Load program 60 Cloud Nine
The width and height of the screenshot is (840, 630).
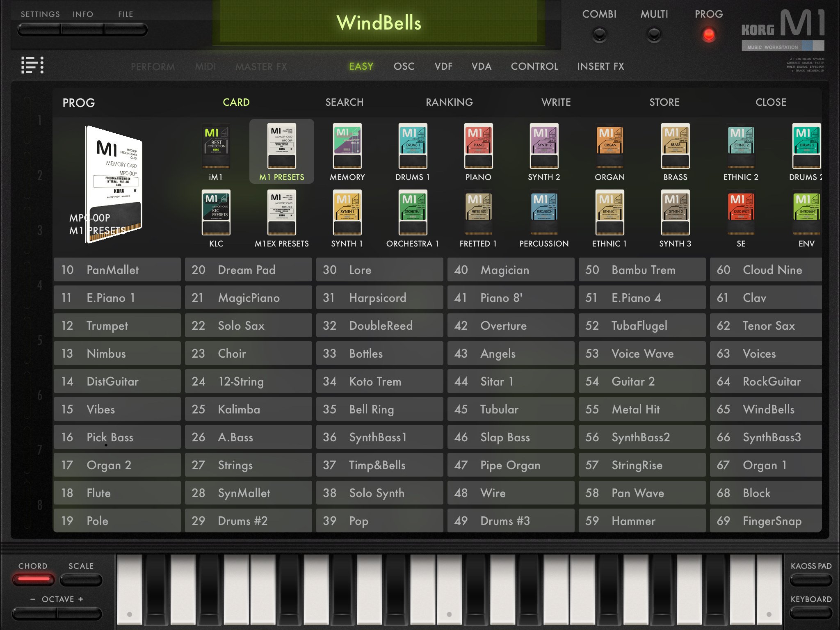(766, 270)
